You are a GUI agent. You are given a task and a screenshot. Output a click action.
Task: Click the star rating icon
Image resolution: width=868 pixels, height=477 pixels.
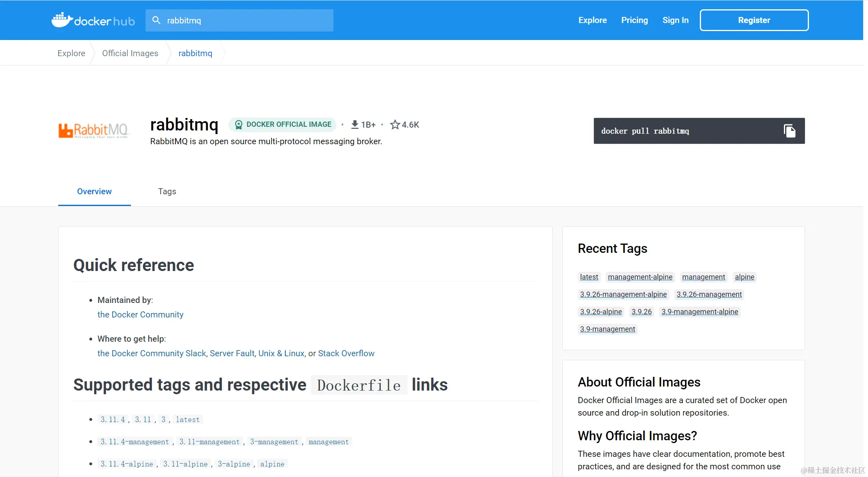[395, 125]
